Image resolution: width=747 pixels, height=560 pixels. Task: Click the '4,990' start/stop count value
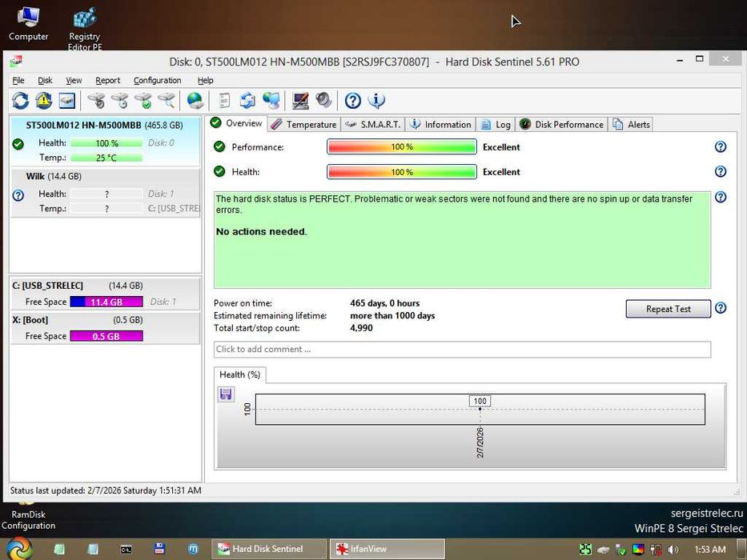(x=362, y=328)
